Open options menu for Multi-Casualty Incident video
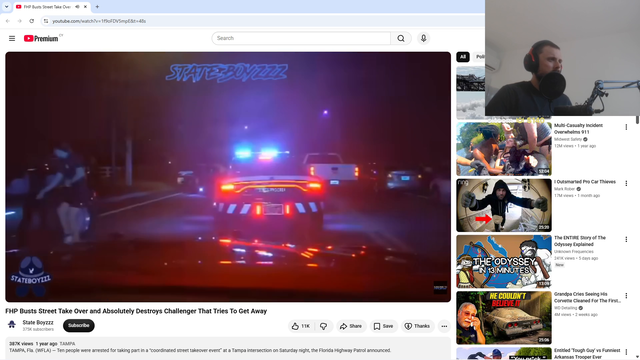Screen dimensions: 640x360 coord(626,127)
